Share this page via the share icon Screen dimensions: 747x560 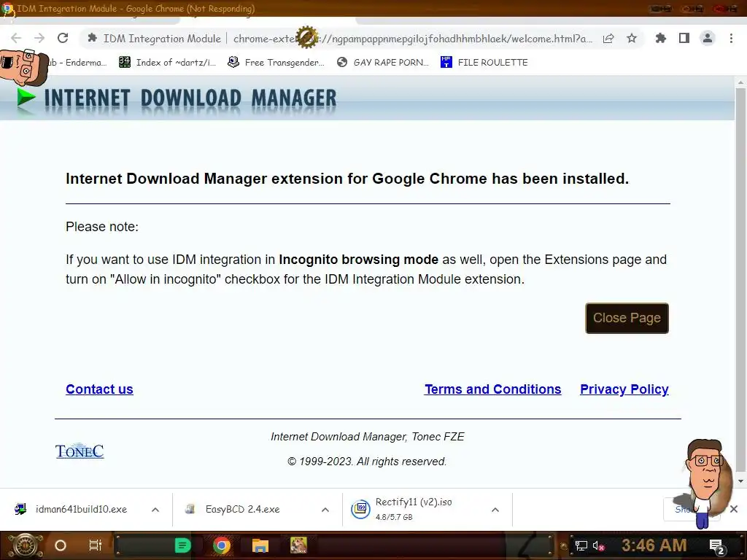click(608, 39)
